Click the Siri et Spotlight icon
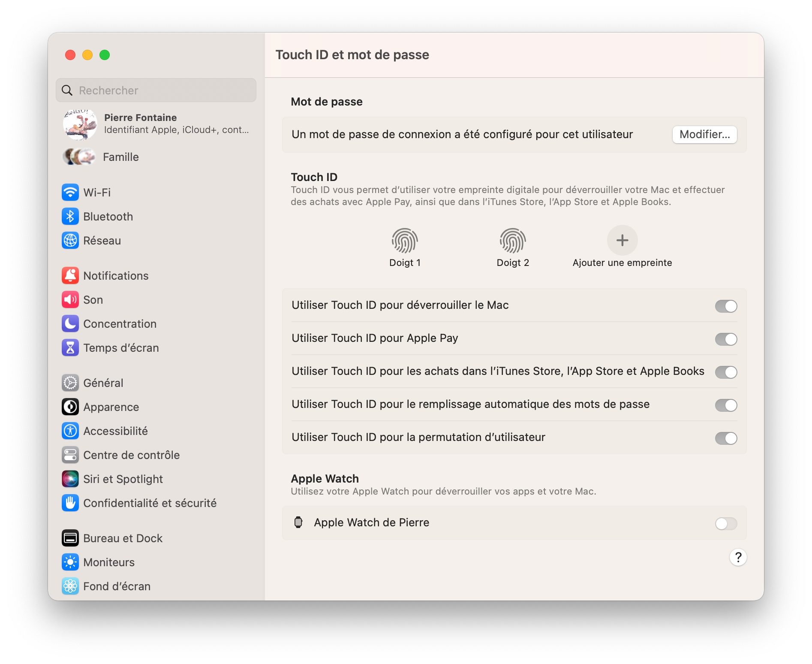The width and height of the screenshot is (812, 664). coord(70,479)
